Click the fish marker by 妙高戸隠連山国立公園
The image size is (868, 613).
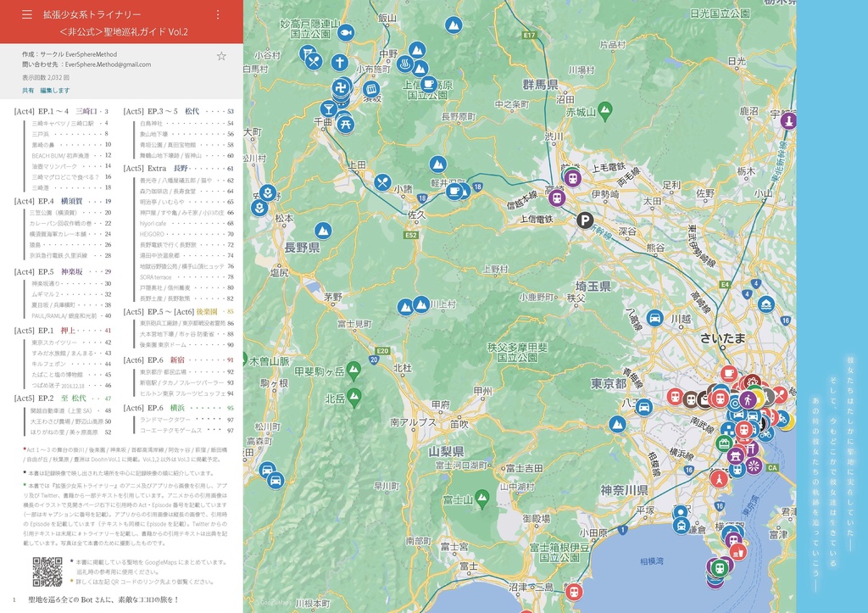click(346, 33)
